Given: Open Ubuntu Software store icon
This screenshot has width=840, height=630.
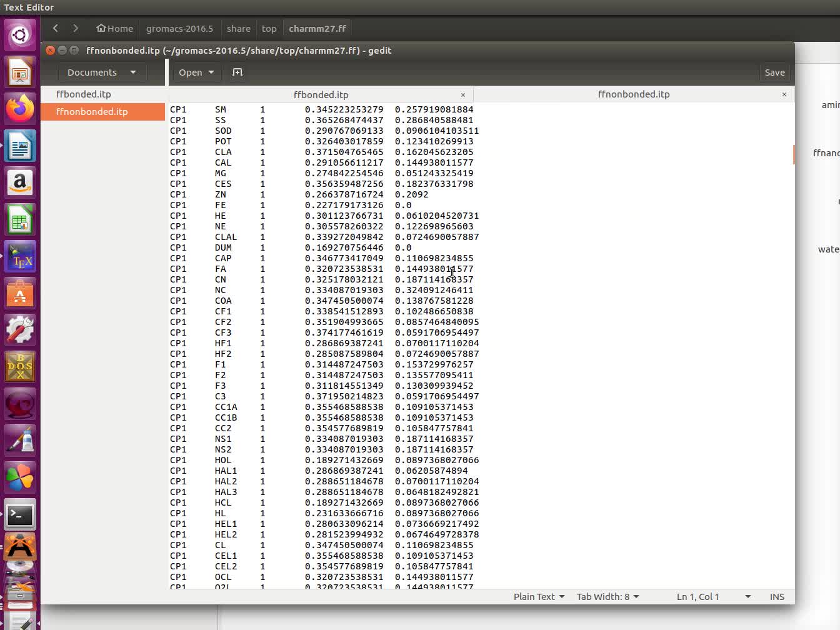Looking at the screenshot, I should pos(20,294).
